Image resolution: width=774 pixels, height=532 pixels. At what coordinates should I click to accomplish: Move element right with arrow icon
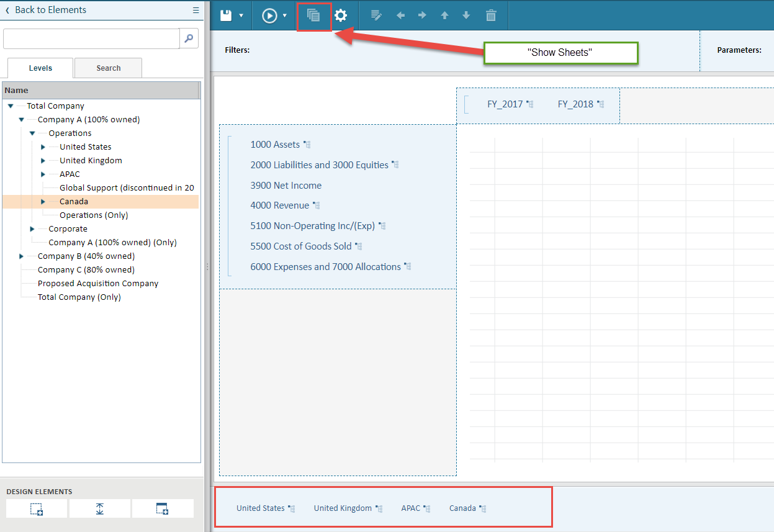[422, 16]
